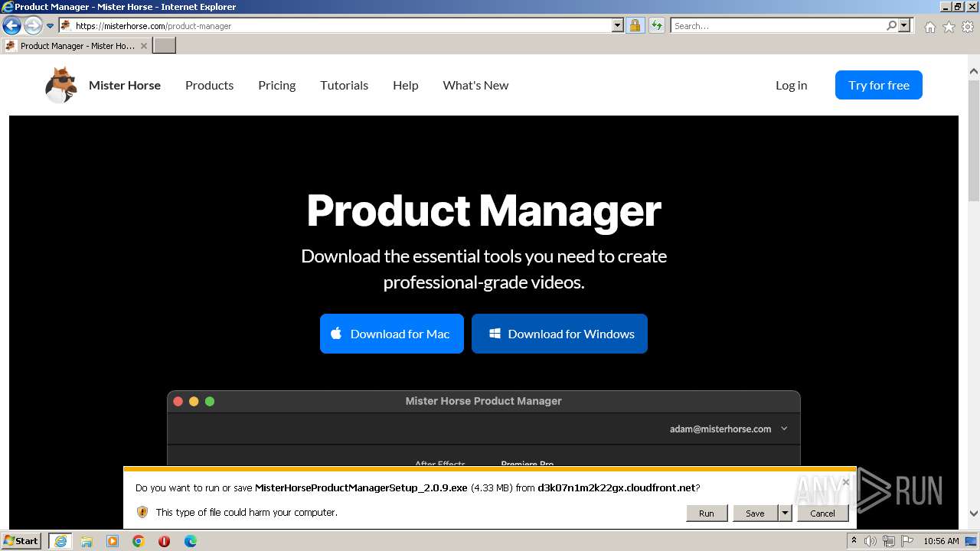Click the Mister Horse brand name
980x551 pixels.
(x=125, y=85)
